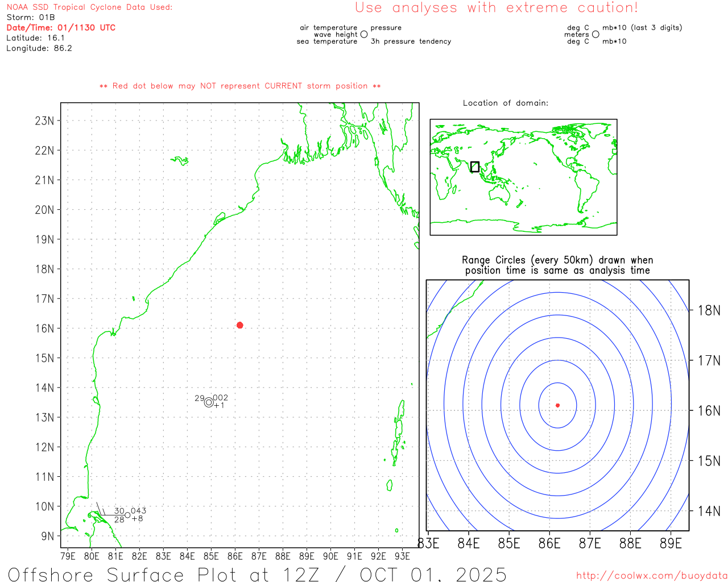Image resolution: width=728 pixels, height=582 pixels.
Task: Click the "pressure" legend label
Action: pyautogui.click(x=386, y=28)
